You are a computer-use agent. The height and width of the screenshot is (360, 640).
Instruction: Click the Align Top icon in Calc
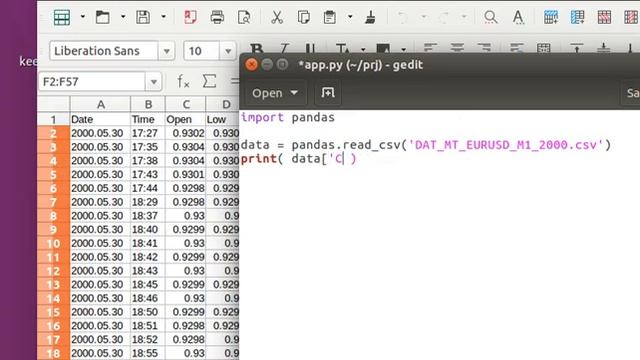click(576, 48)
